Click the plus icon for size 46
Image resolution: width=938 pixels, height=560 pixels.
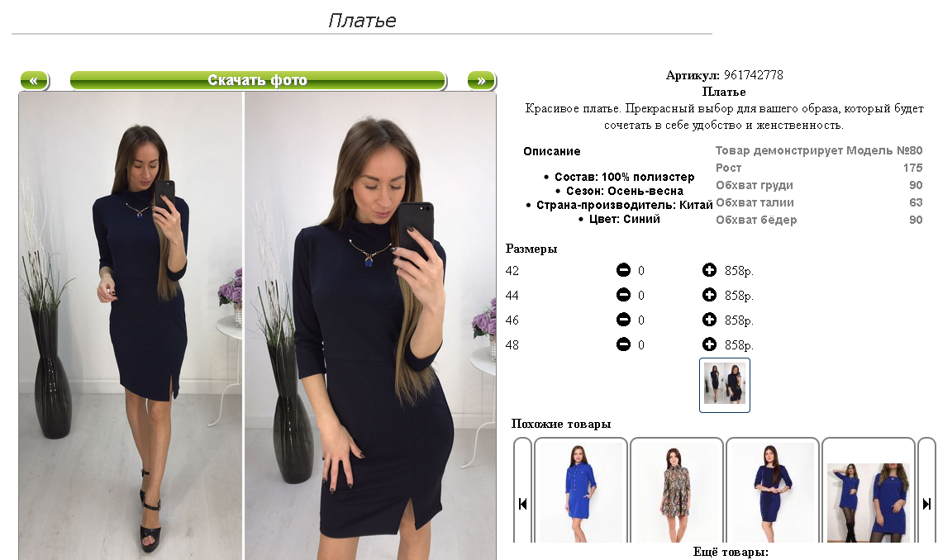pyautogui.click(x=709, y=320)
